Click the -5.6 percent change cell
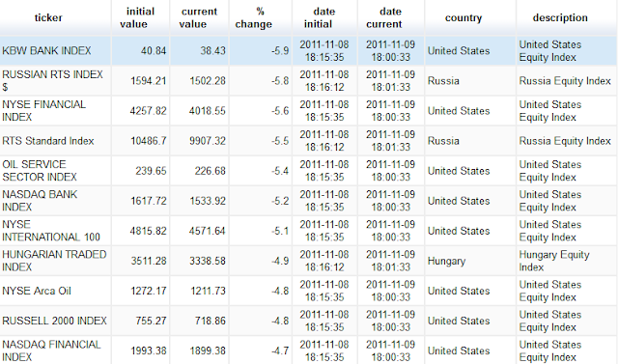Image resolution: width=618 pixels, height=364 pixels. pyautogui.click(x=280, y=111)
